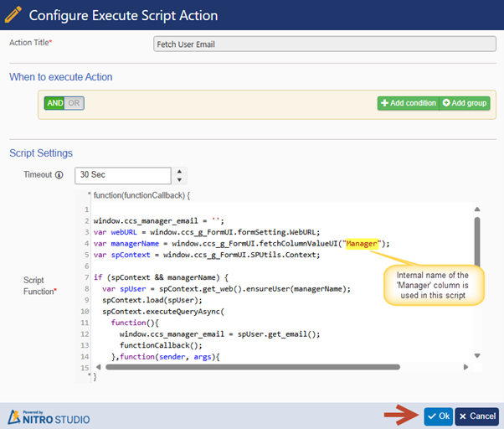The image size is (504, 429).
Task: Click the Cancel button
Action: pos(477,416)
